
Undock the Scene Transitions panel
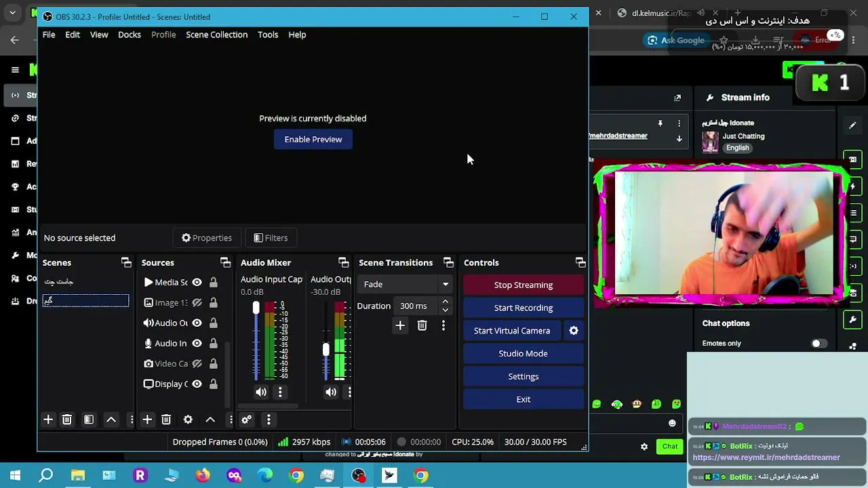448,262
